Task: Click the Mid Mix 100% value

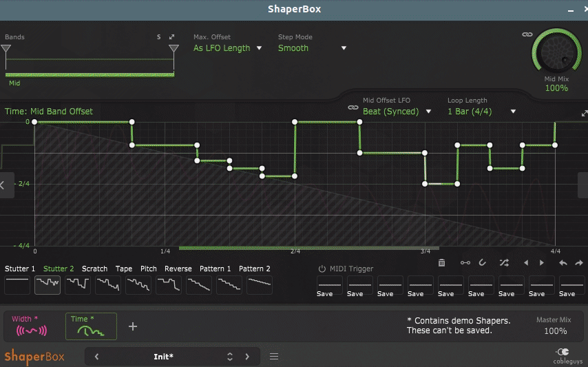Action: [556, 88]
